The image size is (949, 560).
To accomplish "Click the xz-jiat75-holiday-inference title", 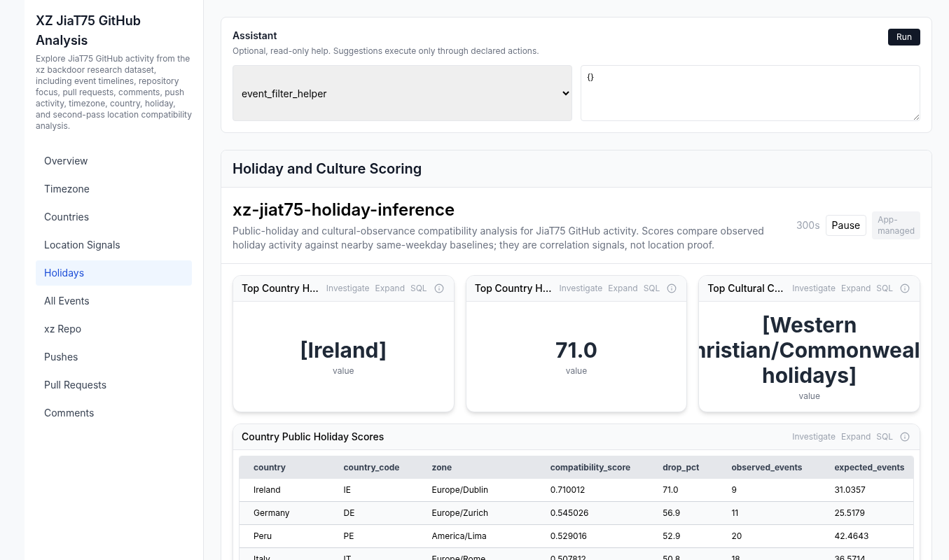I will pyautogui.click(x=343, y=209).
